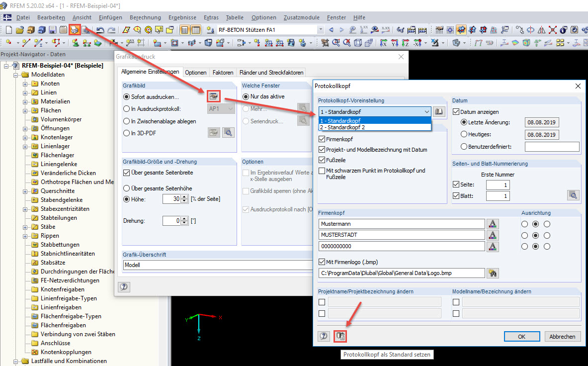This screenshot has width=588, height=366.
Task: Click the Grafik-Überschrift Modell text field
Action: (218, 265)
